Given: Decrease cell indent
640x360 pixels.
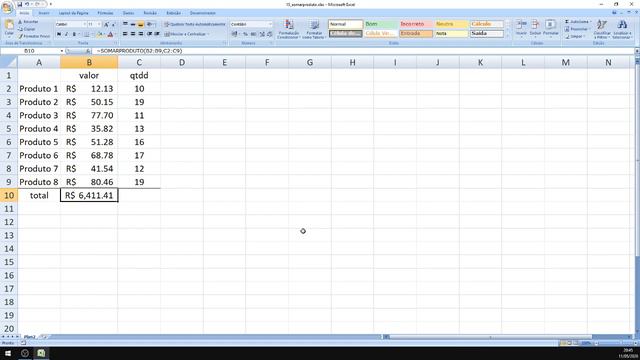Looking at the screenshot, I should pos(149,34).
